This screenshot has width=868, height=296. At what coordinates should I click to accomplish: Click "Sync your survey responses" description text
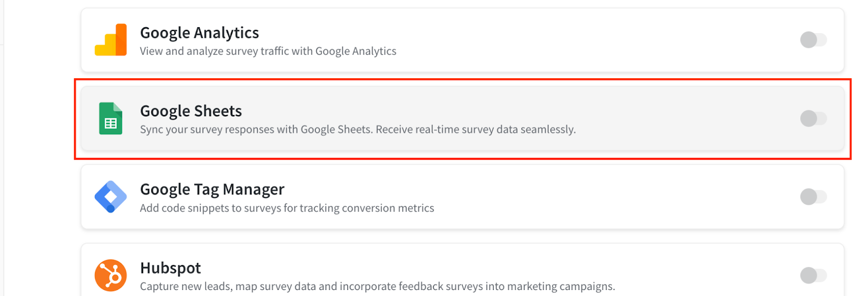pos(358,129)
